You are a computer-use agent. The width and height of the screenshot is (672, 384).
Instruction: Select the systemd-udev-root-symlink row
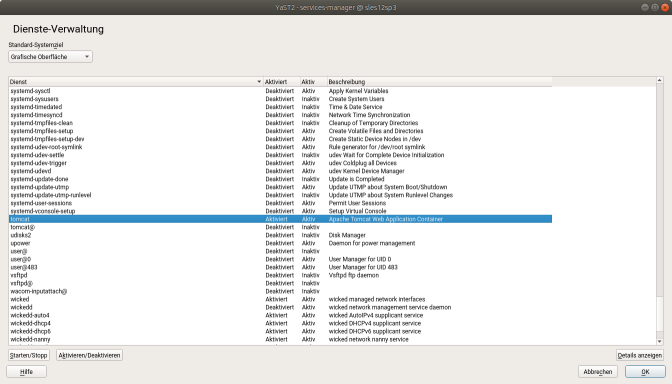point(280,147)
